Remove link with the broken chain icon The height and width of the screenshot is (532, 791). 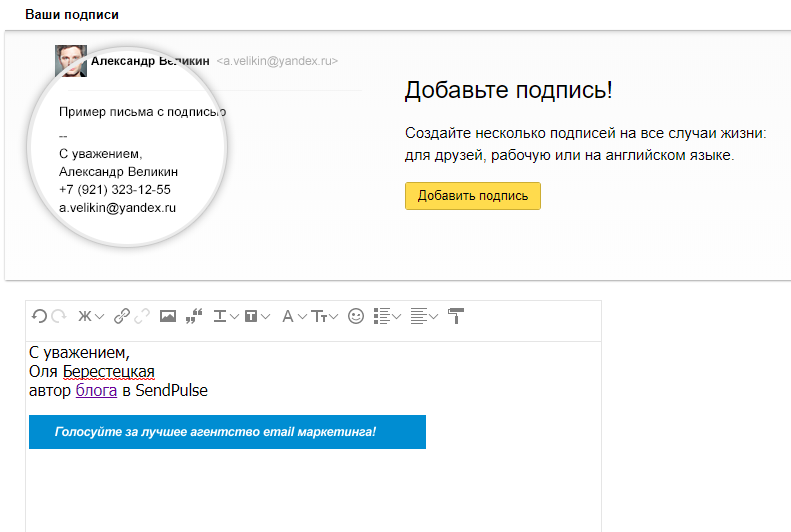[x=142, y=316]
